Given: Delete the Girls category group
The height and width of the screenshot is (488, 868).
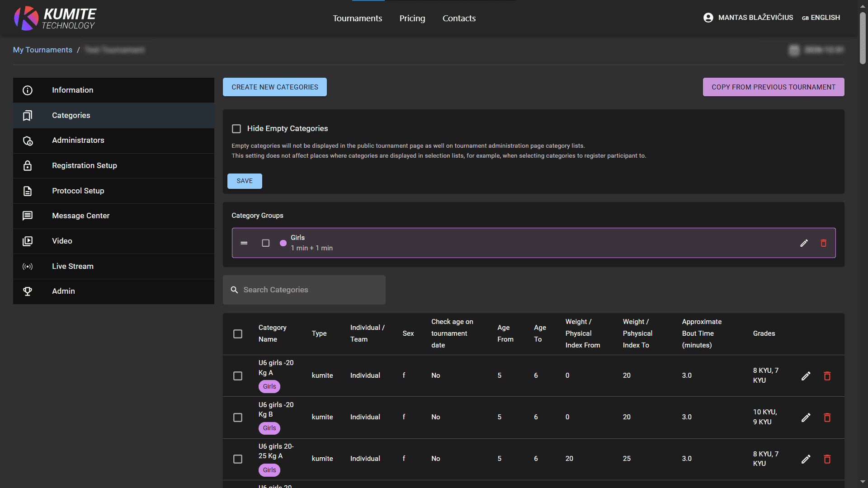Looking at the screenshot, I should 823,243.
